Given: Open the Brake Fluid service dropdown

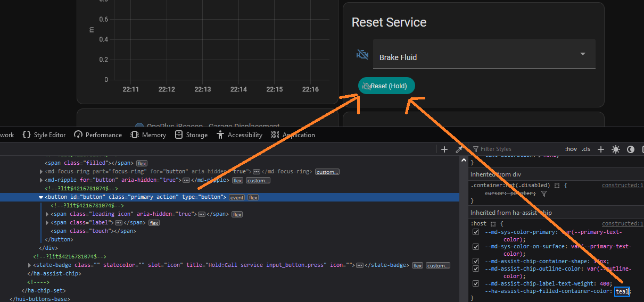Looking at the screenshot, I should tap(484, 54).
